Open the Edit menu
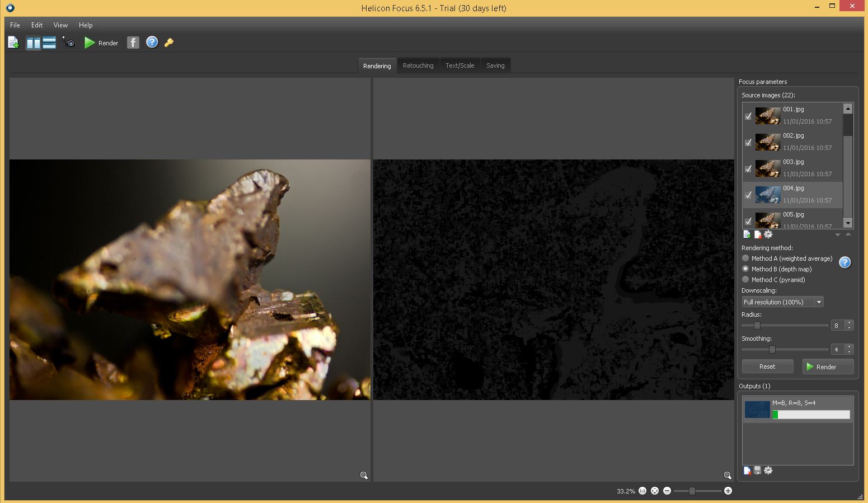This screenshot has width=868, height=503. (x=37, y=25)
